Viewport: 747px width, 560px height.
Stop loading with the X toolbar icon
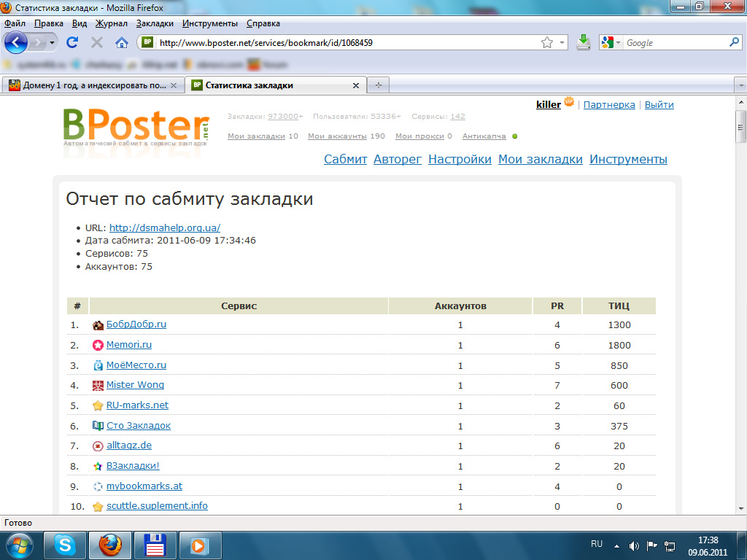[x=97, y=43]
